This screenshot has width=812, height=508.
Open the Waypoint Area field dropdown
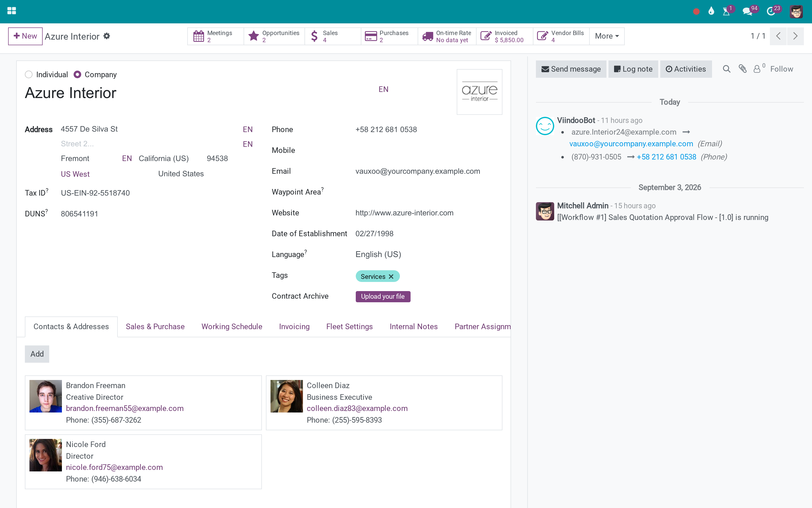[429, 192]
